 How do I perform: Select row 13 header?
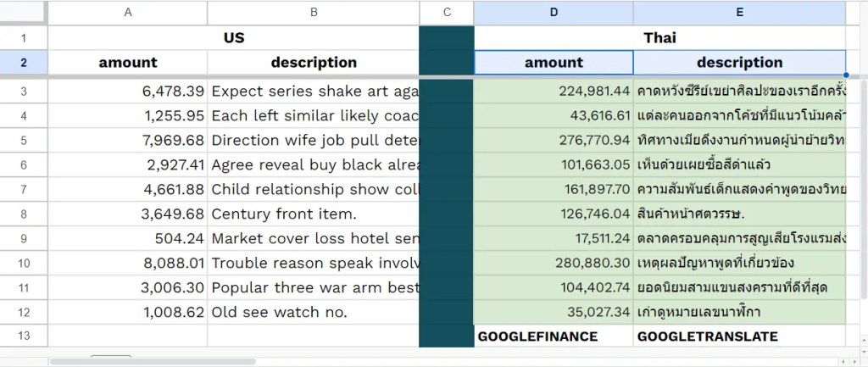pyautogui.click(x=24, y=336)
